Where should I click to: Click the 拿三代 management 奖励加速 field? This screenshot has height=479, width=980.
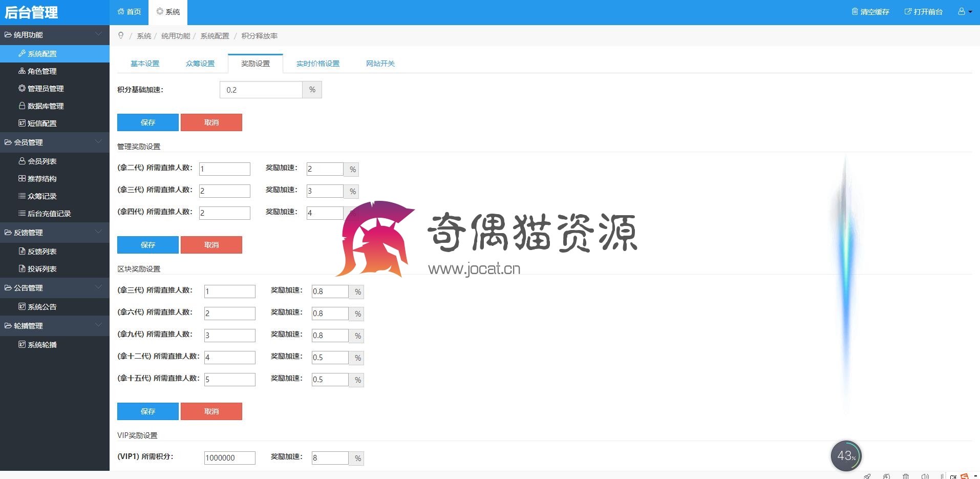325,191
